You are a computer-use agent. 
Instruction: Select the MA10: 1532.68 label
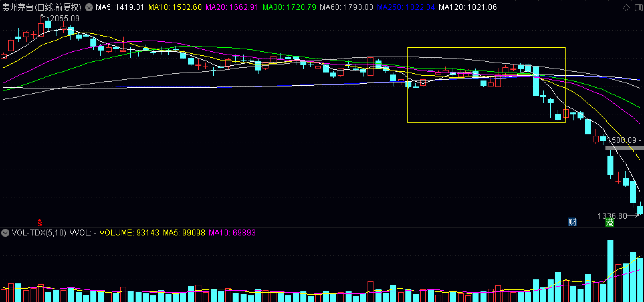coord(175,7)
